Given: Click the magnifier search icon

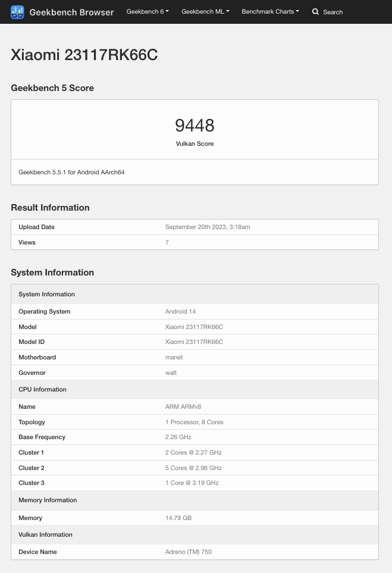Looking at the screenshot, I should tap(315, 12).
